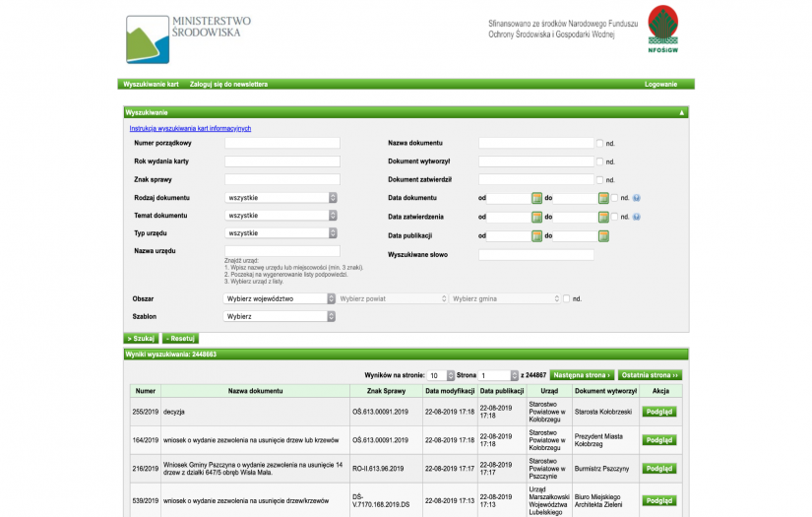Click Podgląd for document 164/2019
The width and height of the screenshot is (812, 517).
click(x=659, y=440)
